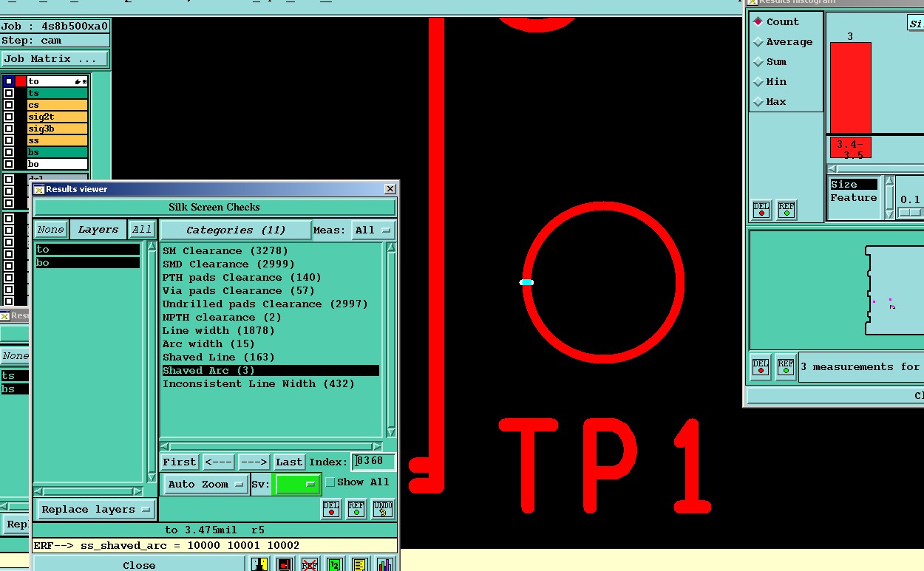
Task: Click Close button in Results viewer
Action: 139,564
